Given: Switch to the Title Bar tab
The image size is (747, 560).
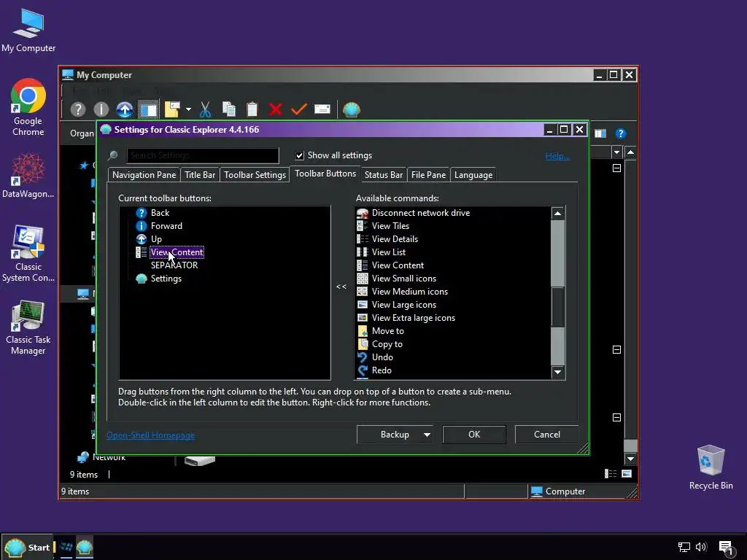Looking at the screenshot, I should pyautogui.click(x=200, y=175).
